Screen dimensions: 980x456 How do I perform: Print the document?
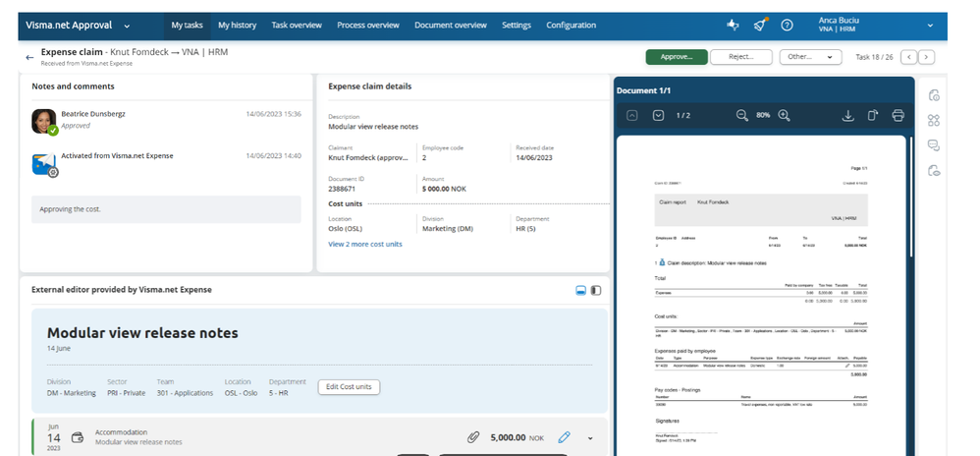tap(898, 116)
